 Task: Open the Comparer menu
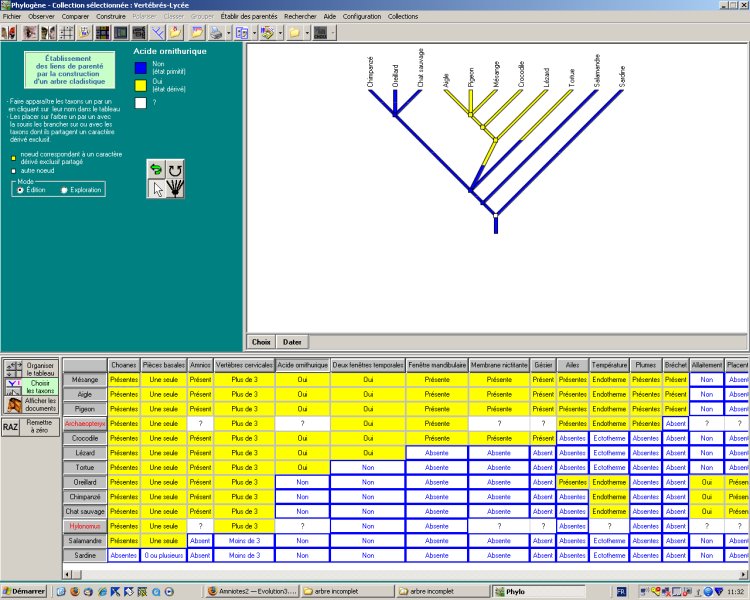pyautogui.click(x=75, y=17)
